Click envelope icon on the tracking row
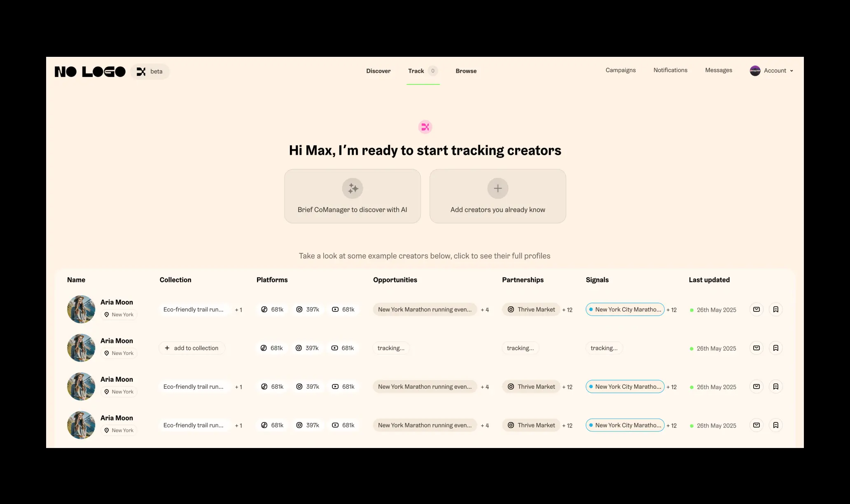The width and height of the screenshot is (850, 504). pos(757,348)
